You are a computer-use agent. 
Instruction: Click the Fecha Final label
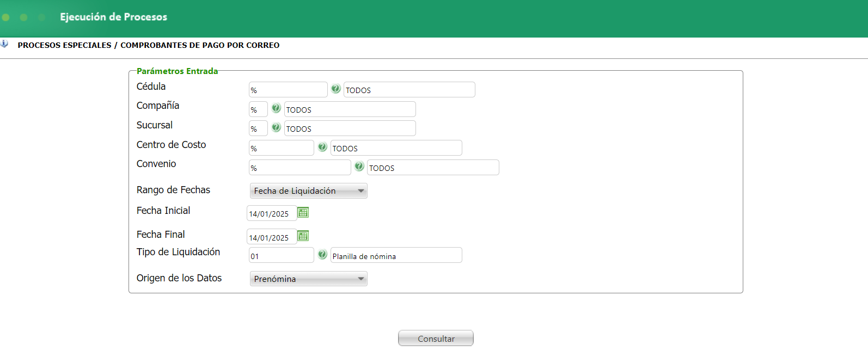[161, 235]
